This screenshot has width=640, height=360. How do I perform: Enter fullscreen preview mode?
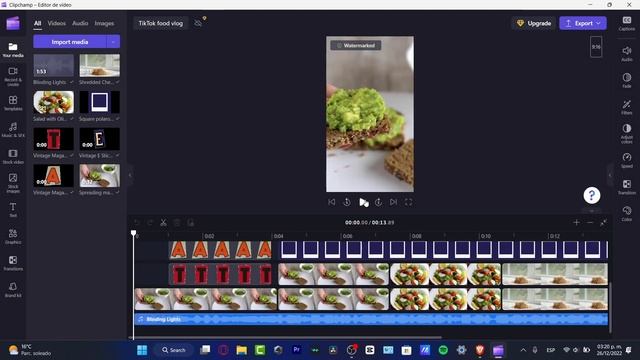tap(408, 202)
